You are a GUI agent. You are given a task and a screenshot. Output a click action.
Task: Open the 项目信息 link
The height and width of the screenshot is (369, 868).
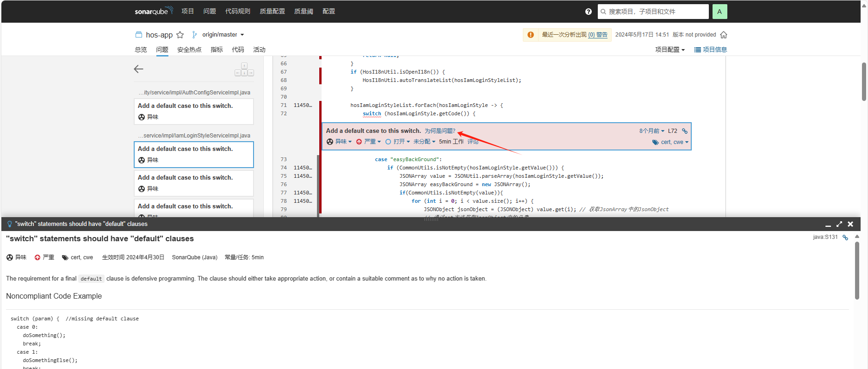point(711,50)
